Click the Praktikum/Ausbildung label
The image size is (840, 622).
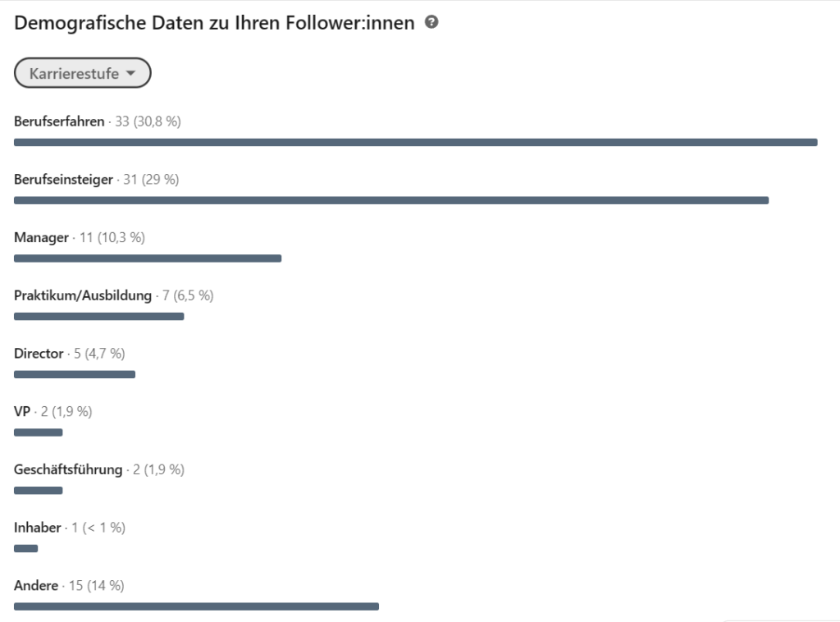click(x=82, y=295)
